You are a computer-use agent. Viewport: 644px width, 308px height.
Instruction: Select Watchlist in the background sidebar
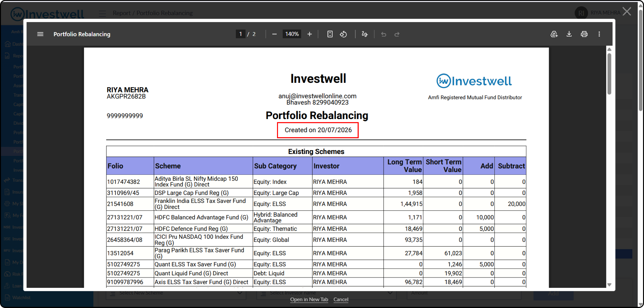(21, 298)
